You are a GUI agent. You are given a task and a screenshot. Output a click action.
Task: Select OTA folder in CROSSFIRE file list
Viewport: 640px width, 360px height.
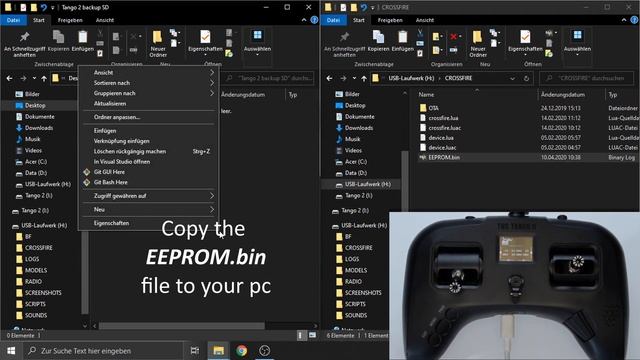tap(433, 108)
